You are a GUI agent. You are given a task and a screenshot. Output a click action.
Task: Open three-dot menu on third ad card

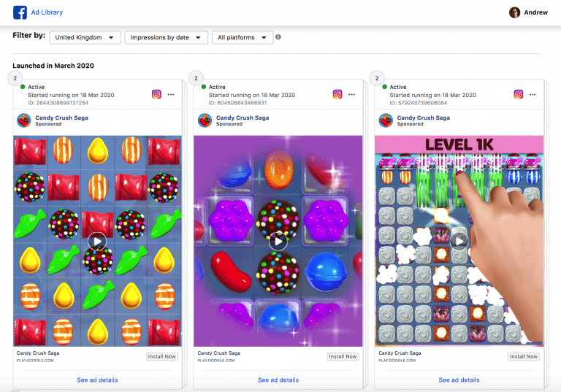533,94
